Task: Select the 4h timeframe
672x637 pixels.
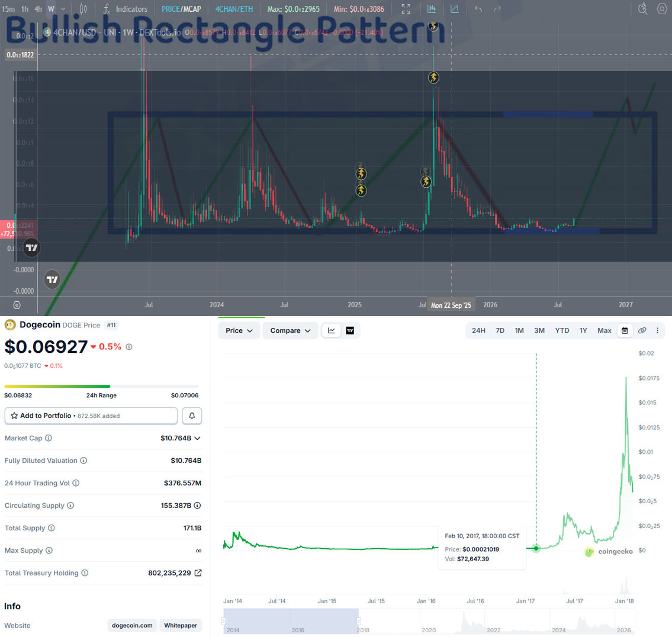Action: click(x=38, y=8)
